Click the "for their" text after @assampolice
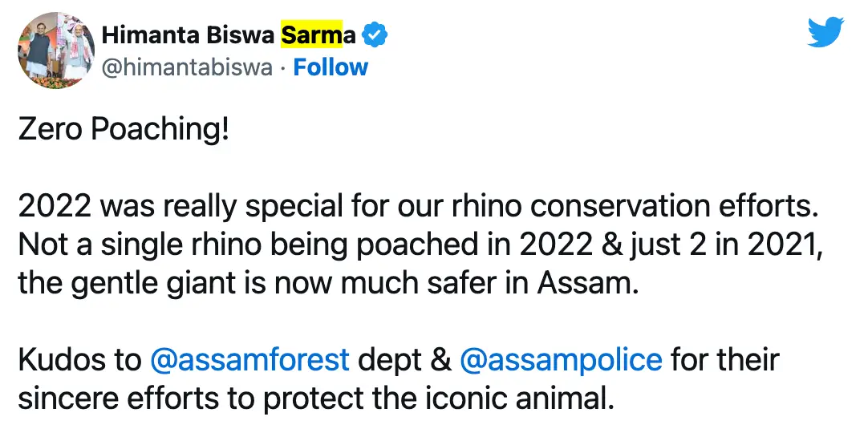Image resolution: width=868 pixels, height=433 pixels. pyautogui.click(x=724, y=360)
